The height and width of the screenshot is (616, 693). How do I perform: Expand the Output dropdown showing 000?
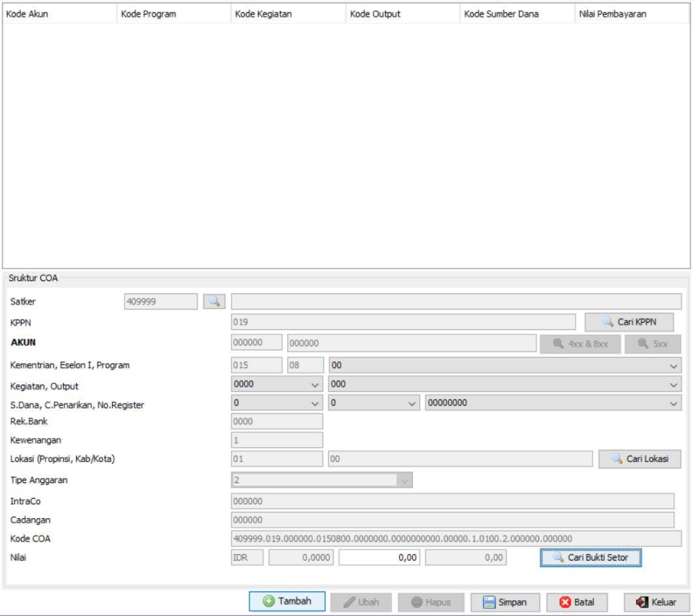pos(673,385)
